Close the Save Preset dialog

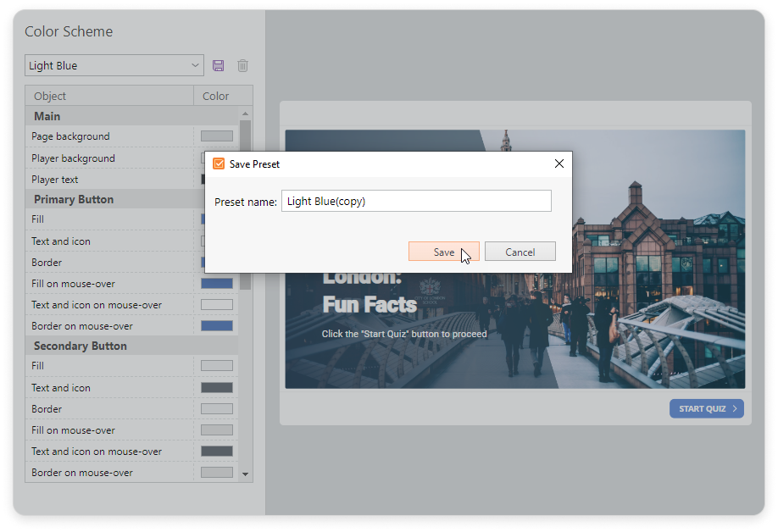tap(558, 163)
